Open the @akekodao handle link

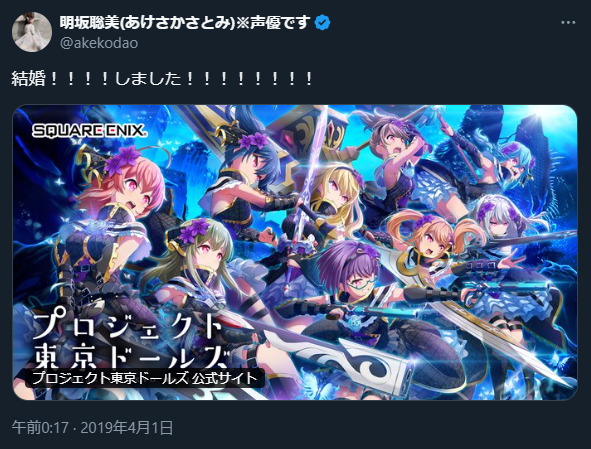[99, 43]
